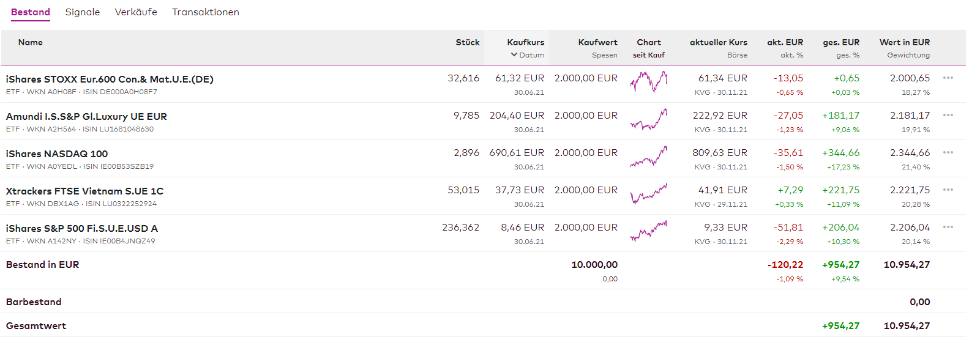
Task: Sort table by Name column
Action: point(31,42)
